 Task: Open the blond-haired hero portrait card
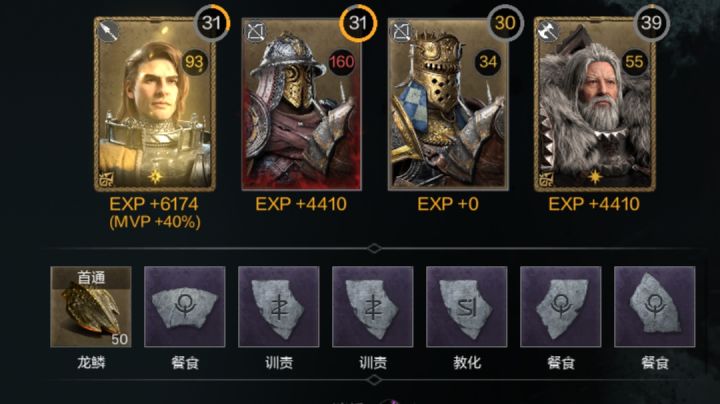(x=155, y=104)
